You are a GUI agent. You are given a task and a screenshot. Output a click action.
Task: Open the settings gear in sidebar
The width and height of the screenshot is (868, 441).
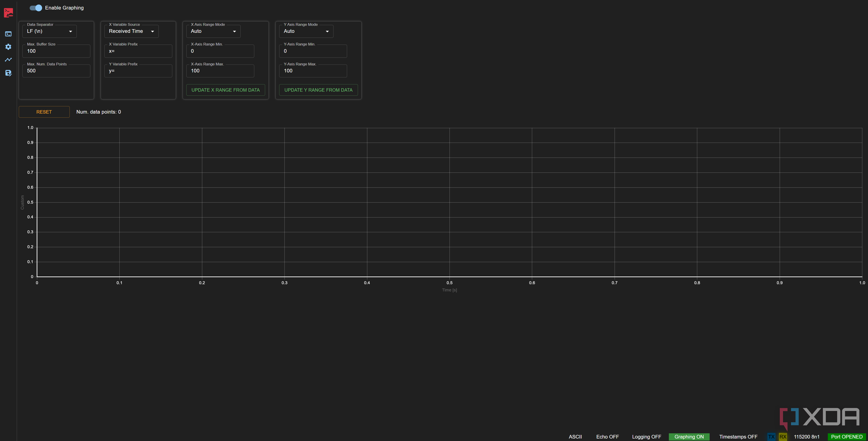point(8,47)
